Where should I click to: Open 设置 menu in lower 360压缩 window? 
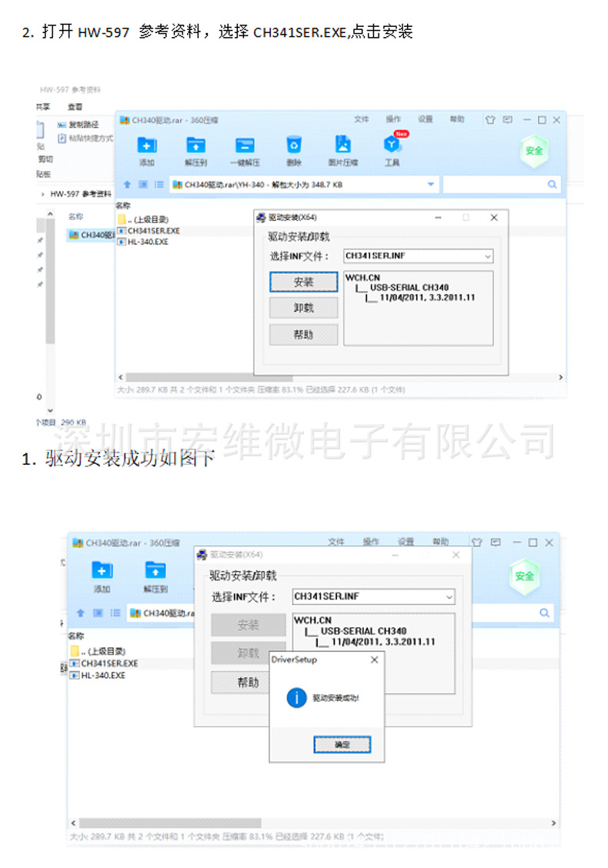point(406,542)
